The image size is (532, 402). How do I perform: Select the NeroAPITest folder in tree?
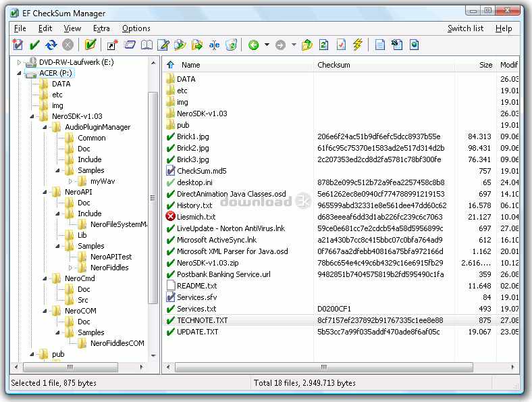point(111,257)
